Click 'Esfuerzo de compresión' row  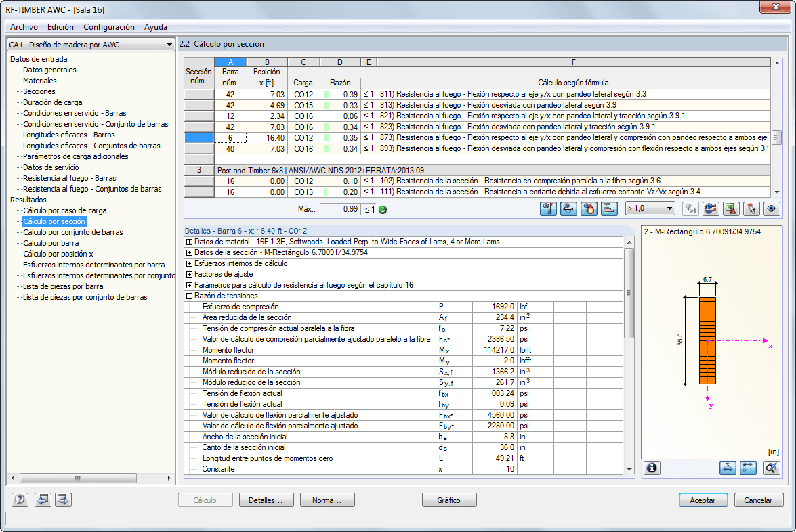point(404,307)
